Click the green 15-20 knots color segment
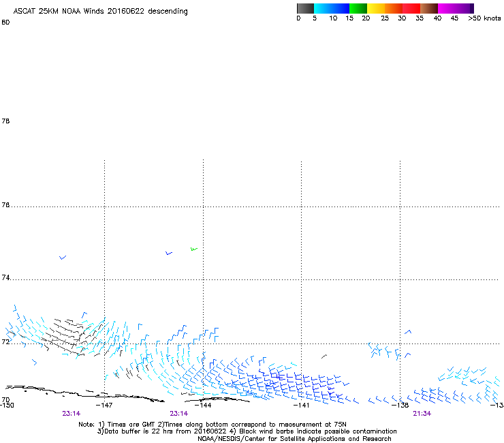504x443 pixels. coord(358,8)
